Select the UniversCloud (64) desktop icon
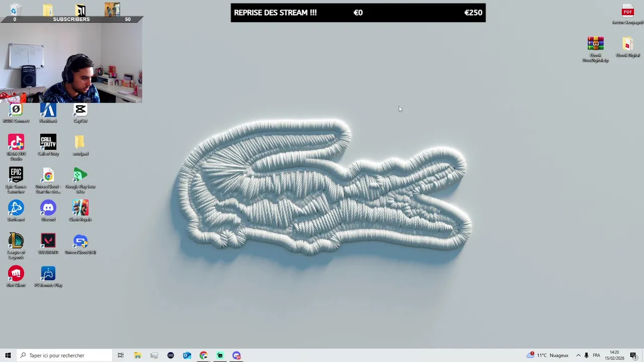This screenshot has height=362, width=644. [80, 244]
